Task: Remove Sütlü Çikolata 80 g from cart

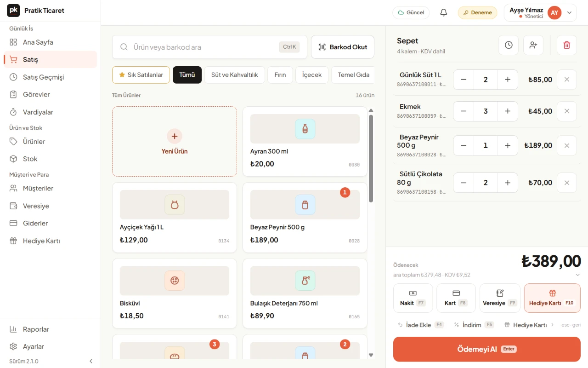Action: click(x=567, y=183)
